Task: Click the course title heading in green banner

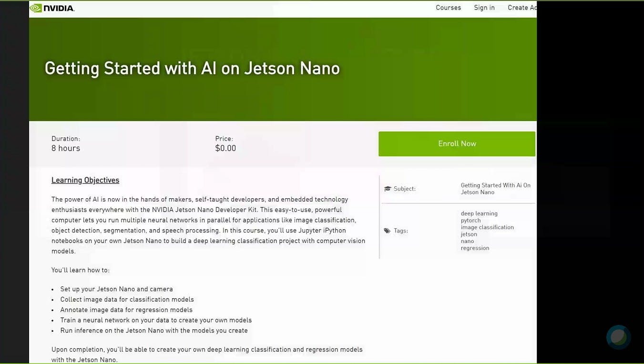Action: click(192, 69)
